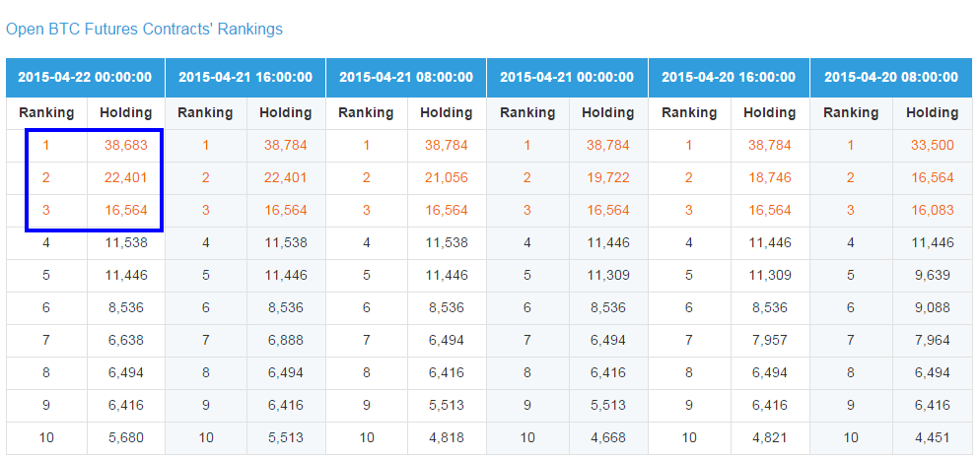
Task: Click the holding value 19,722
Action: [607, 178]
